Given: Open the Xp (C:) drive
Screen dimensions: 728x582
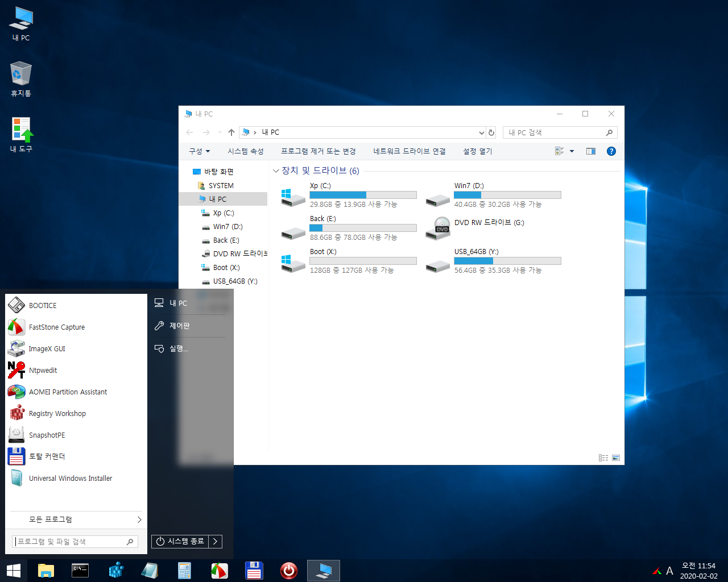Looking at the screenshot, I should tap(349, 195).
